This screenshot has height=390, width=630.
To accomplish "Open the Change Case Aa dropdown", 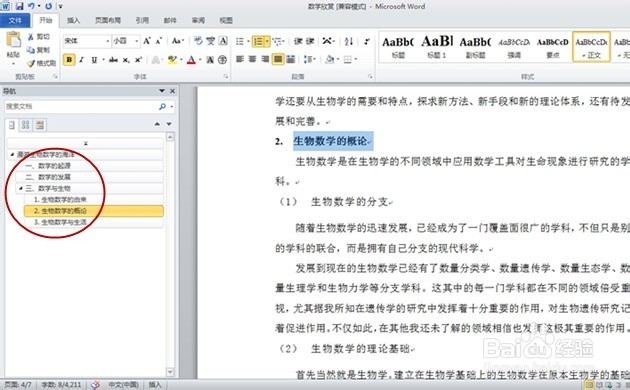I will click(x=177, y=41).
